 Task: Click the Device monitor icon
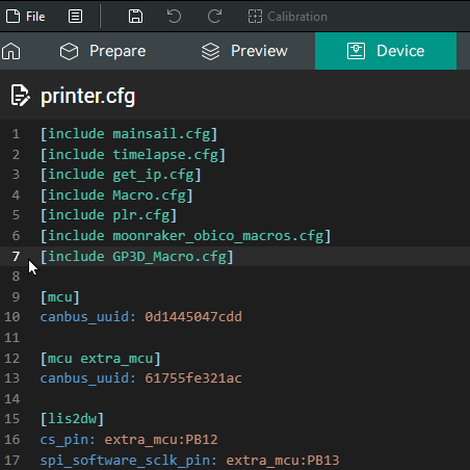click(x=356, y=51)
